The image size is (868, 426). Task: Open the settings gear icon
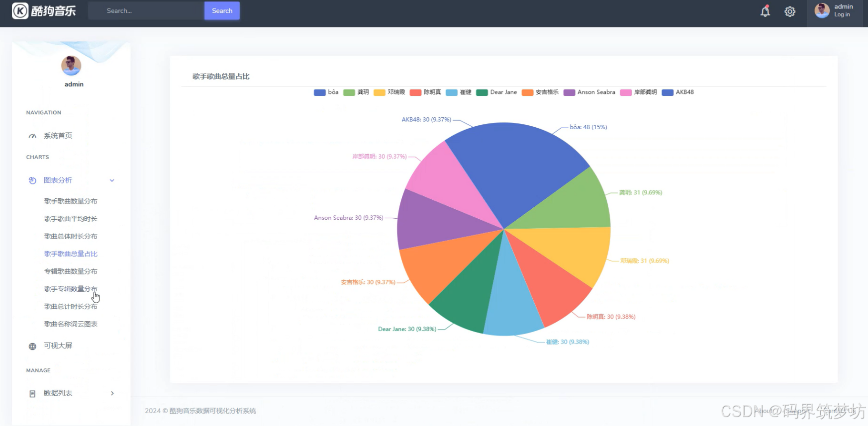pyautogui.click(x=790, y=11)
